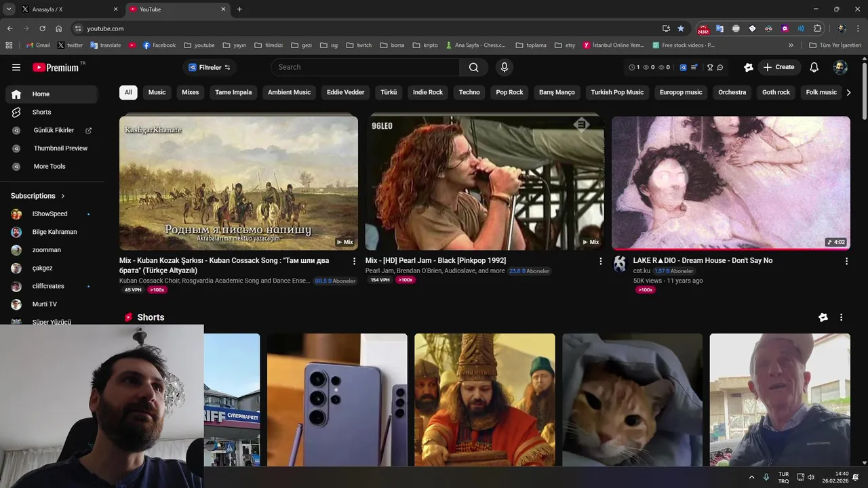Start voice search with microphone icon
868x488 pixels.
504,67
